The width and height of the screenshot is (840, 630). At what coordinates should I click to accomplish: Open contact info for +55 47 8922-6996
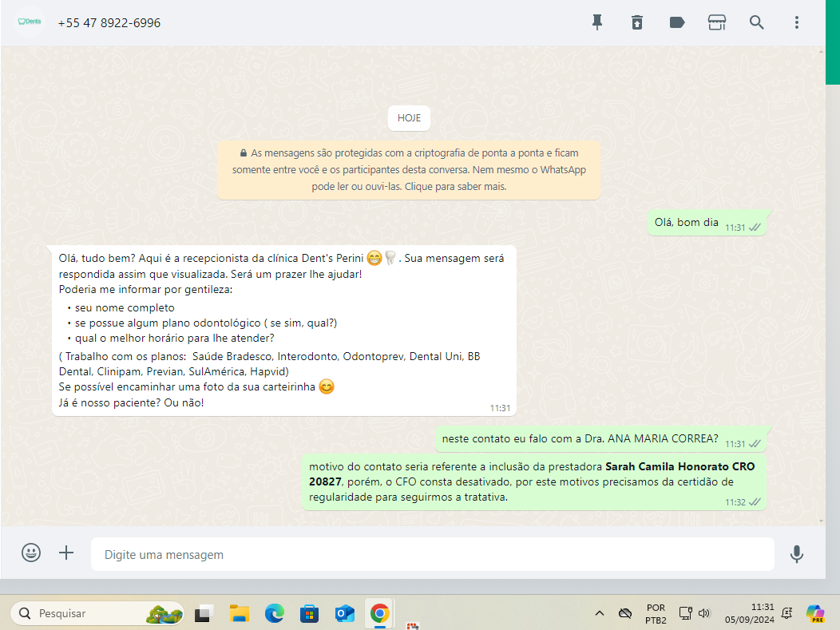pos(109,23)
